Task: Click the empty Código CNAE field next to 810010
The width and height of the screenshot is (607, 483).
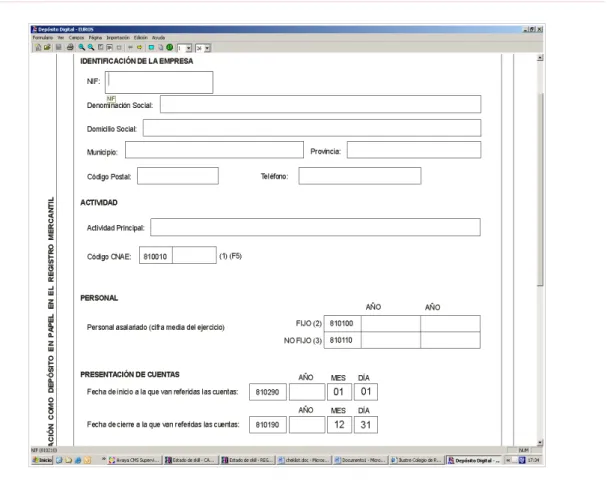Action: 194,255
